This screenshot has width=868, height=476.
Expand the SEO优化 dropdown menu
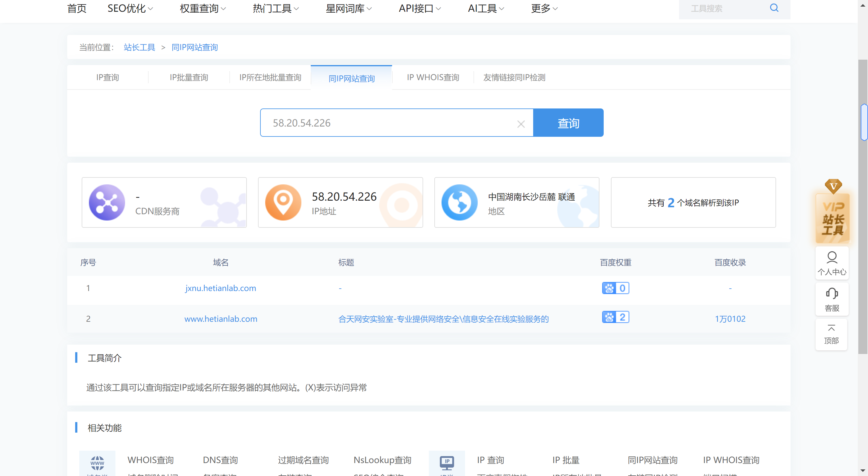(130, 8)
